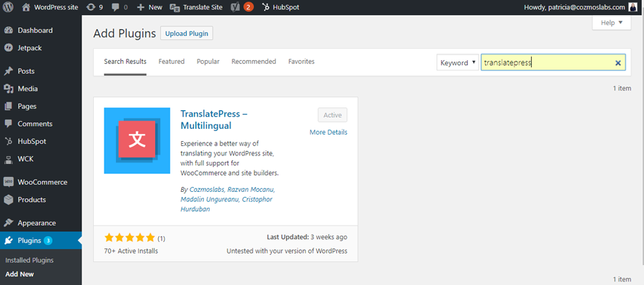Expand the Help panel
The height and width of the screenshot is (285, 644).
[612, 23]
